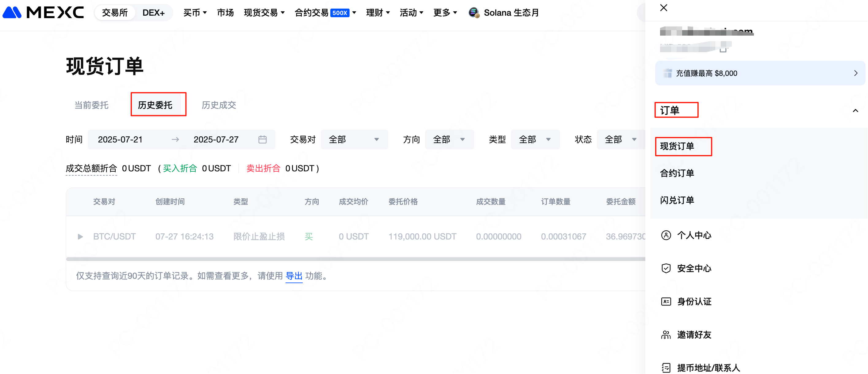
Task: Click the 导出 export link
Action: pos(294,276)
